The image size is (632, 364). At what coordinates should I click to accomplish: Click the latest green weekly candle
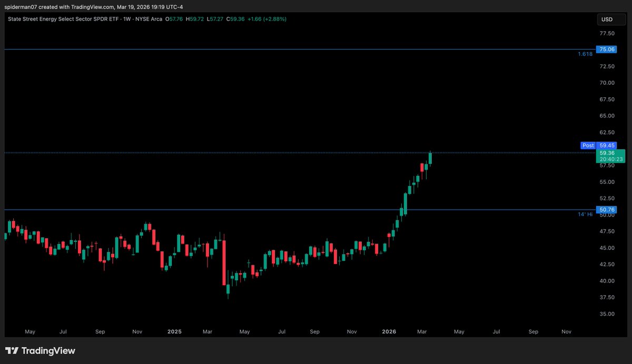coord(430,159)
